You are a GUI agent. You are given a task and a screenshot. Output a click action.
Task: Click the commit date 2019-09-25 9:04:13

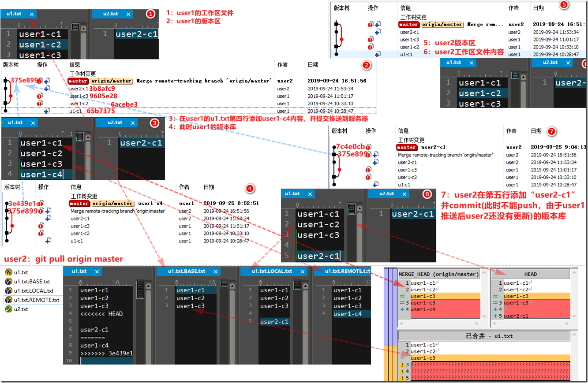558,147
